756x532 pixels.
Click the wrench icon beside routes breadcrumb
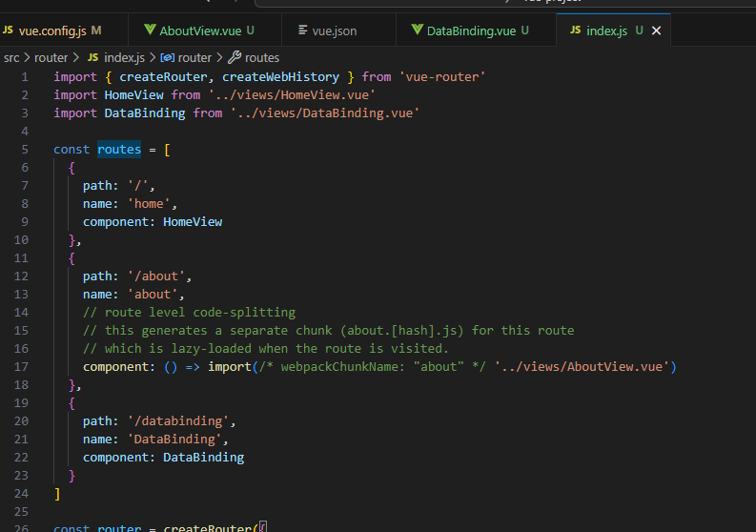pyautogui.click(x=235, y=57)
